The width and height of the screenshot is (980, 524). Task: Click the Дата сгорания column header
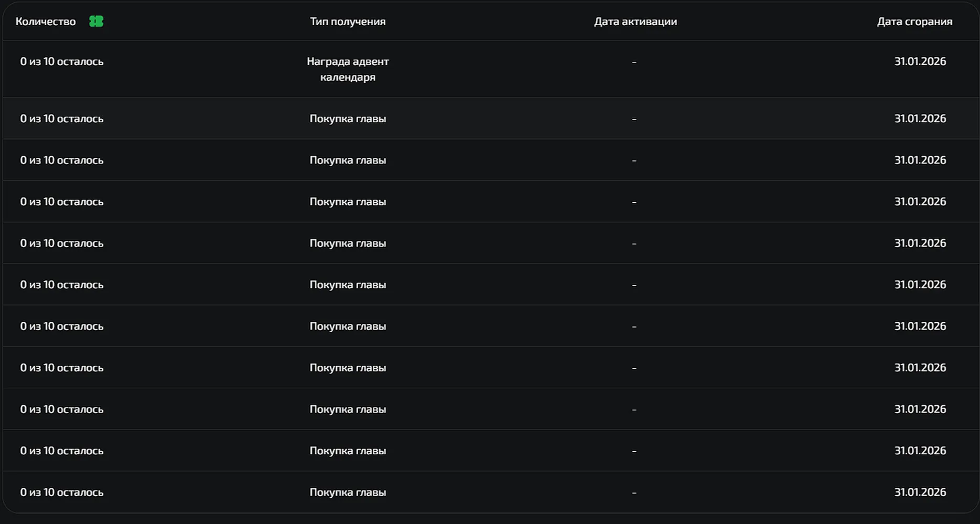pyautogui.click(x=915, y=21)
